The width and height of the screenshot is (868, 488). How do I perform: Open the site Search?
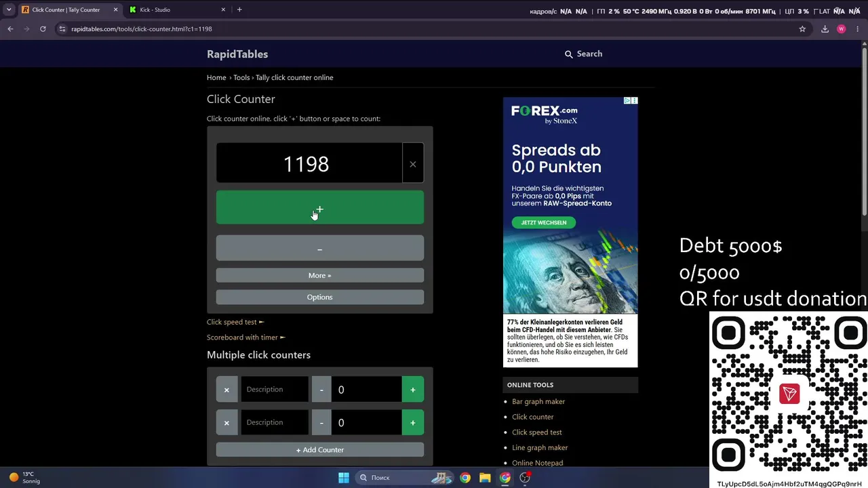point(583,54)
